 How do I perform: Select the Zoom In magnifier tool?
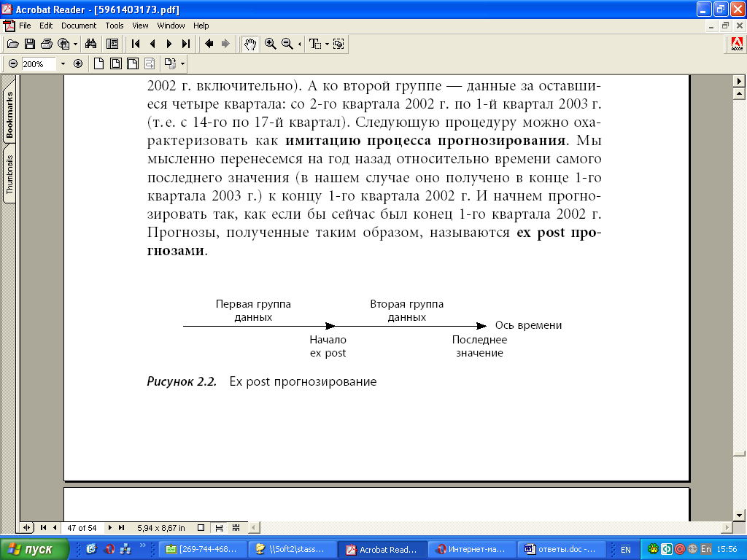pos(270,44)
